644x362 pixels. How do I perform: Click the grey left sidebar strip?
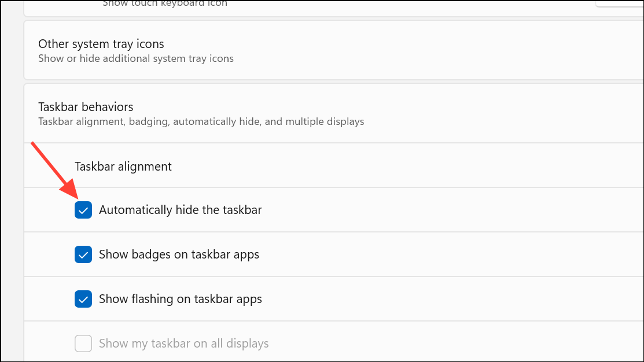tap(12, 181)
